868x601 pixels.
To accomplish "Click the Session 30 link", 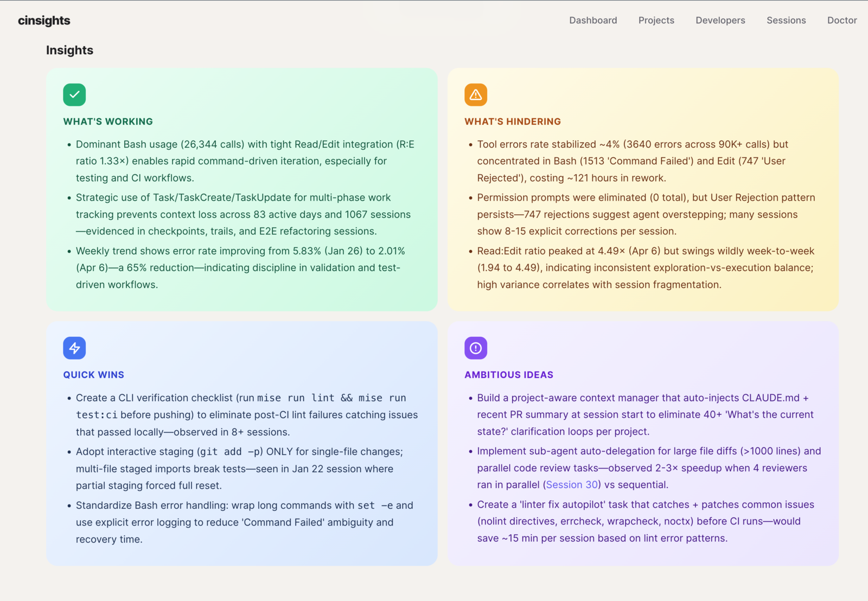I will point(571,484).
